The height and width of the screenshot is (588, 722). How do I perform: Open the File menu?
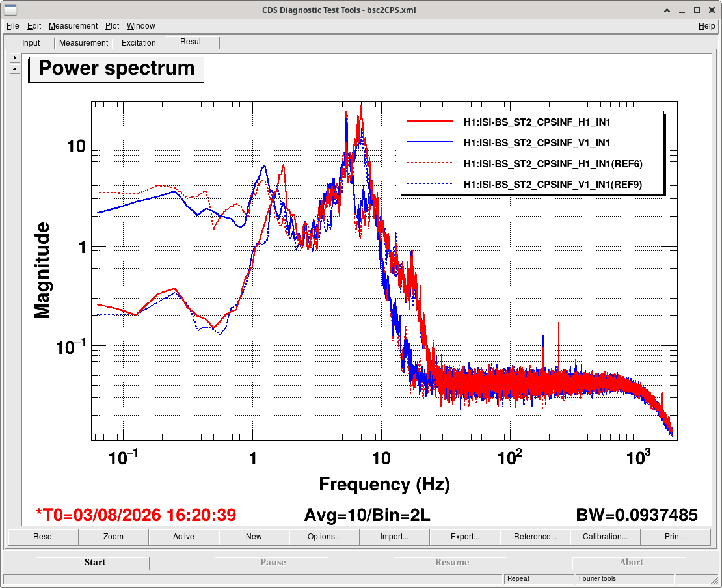click(x=12, y=26)
